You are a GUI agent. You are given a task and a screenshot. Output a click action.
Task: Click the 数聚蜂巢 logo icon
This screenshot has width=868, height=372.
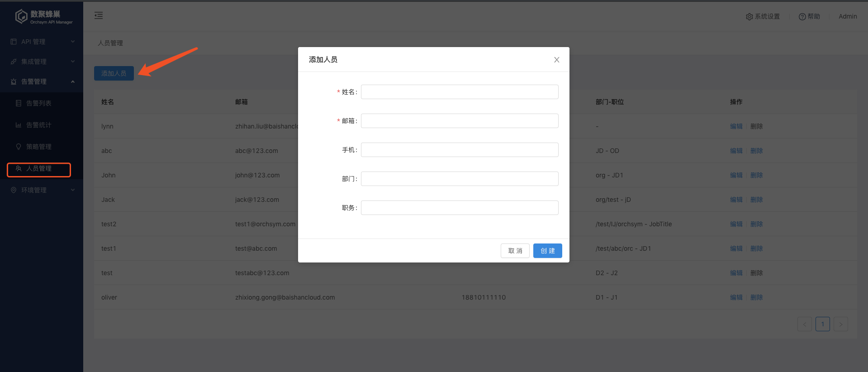coord(21,17)
